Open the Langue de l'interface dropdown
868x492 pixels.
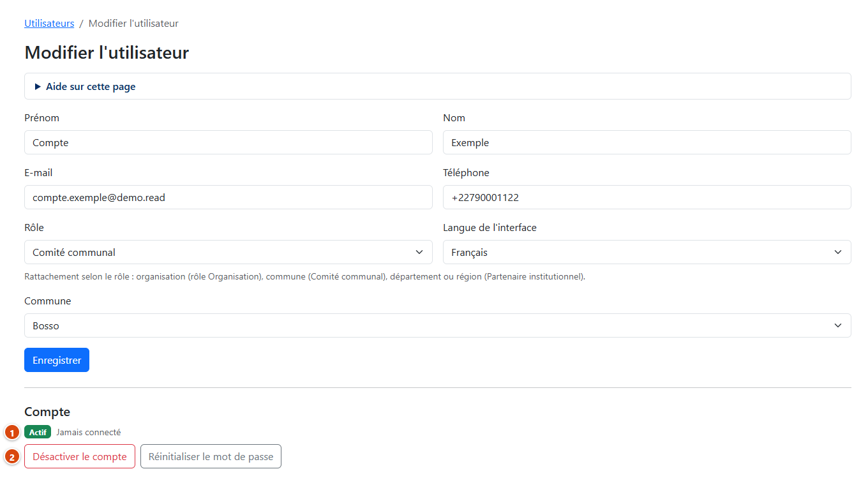(647, 252)
